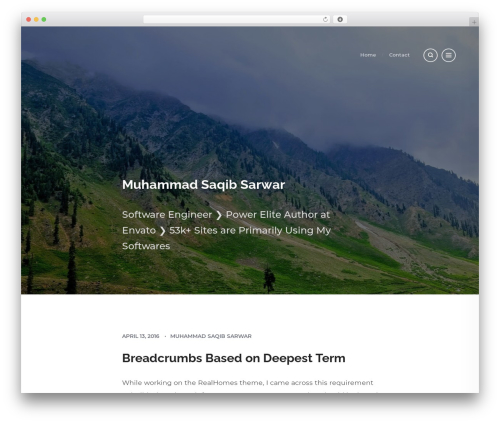This screenshot has height=423, width=500.
Task: Open new tab with plus button
Action: (x=474, y=22)
